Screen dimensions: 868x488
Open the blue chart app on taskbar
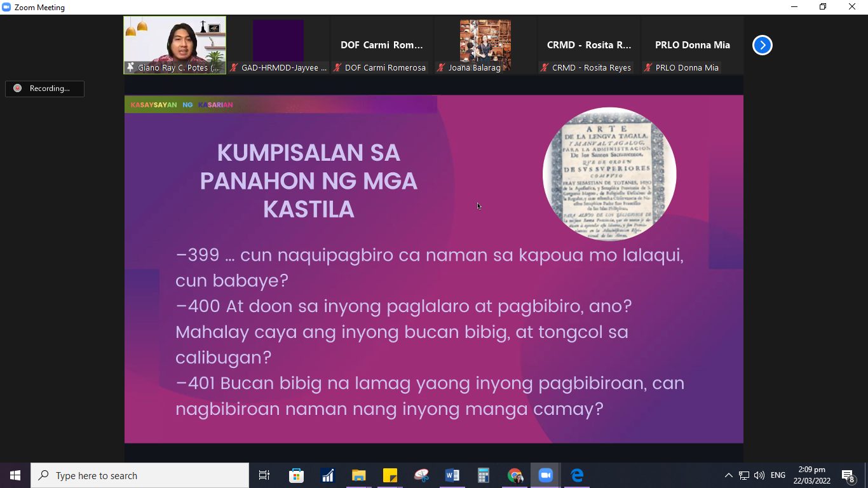coord(327,475)
